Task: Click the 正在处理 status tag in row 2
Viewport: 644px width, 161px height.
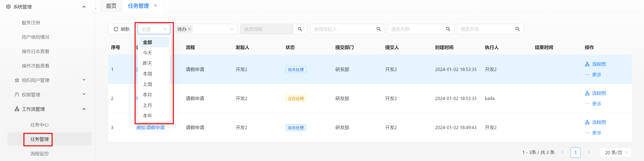Action: click(x=296, y=99)
